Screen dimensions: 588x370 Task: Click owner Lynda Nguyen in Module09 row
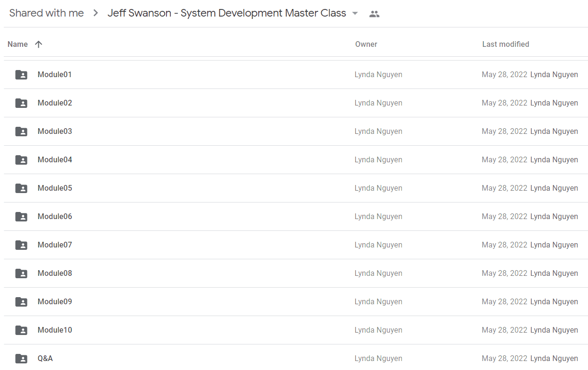click(378, 302)
